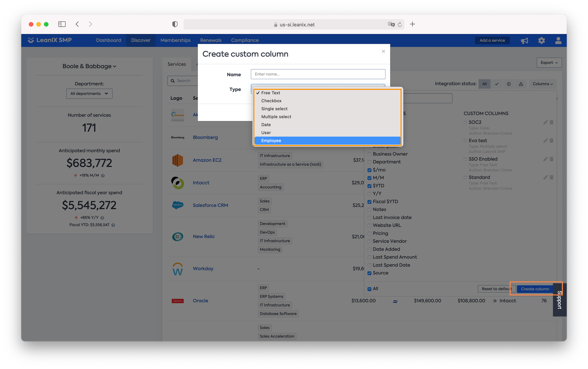588x369 pixels.
Task: Delete the SOC2 custom column
Action: [552, 122]
